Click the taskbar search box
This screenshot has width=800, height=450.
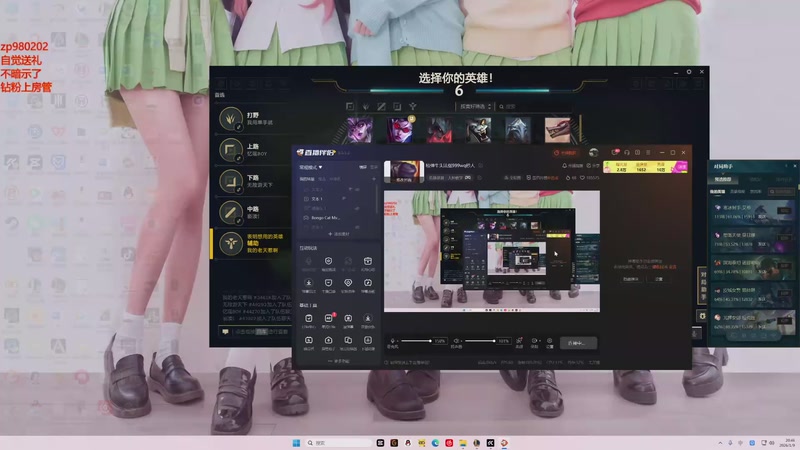[x=338, y=443]
